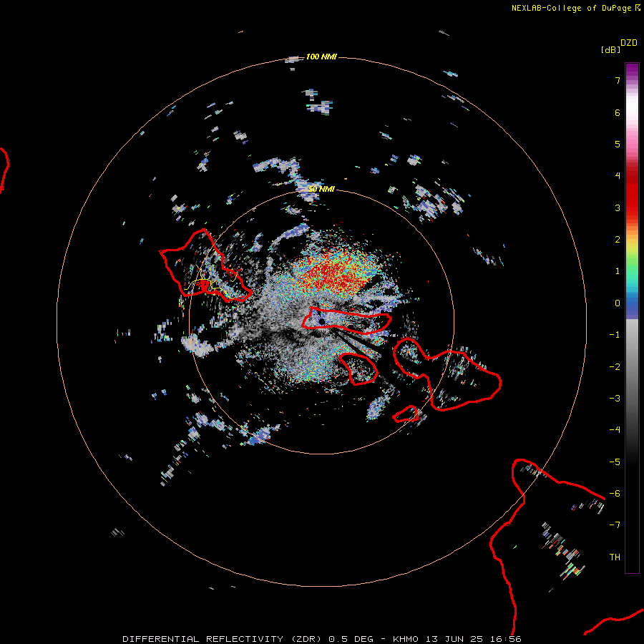Click the "100 NMI" range ring label

(x=321, y=57)
